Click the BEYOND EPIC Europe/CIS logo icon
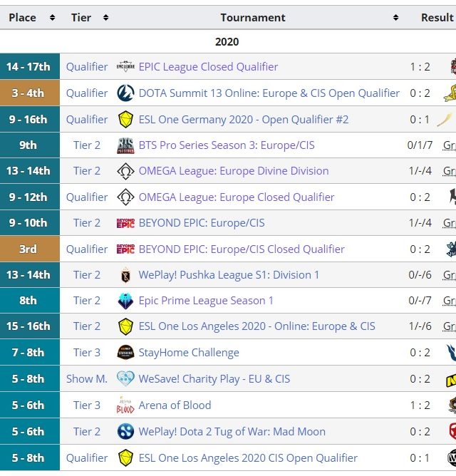456x476 pixels. coord(125,223)
